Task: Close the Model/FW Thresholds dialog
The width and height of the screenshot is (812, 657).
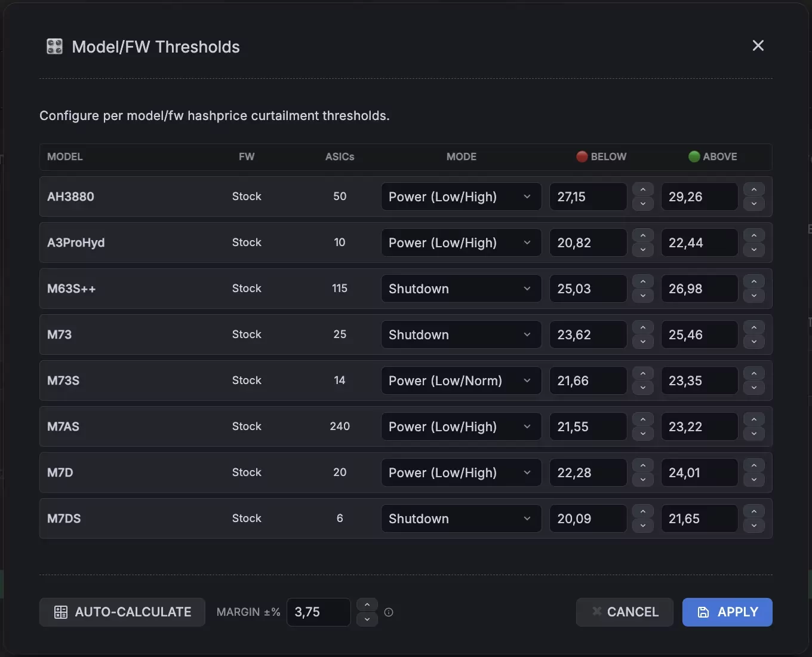Action: pos(758,46)
